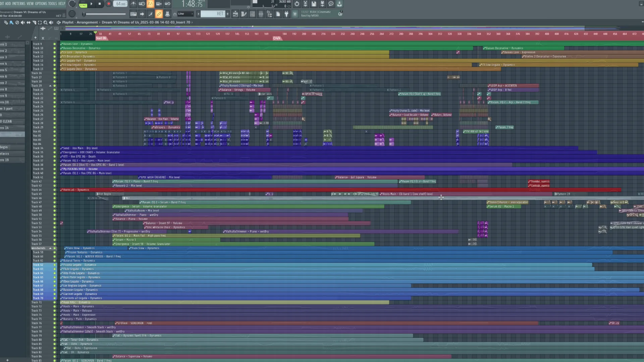Click the Start marker on timeline

(x=101, y=38)
